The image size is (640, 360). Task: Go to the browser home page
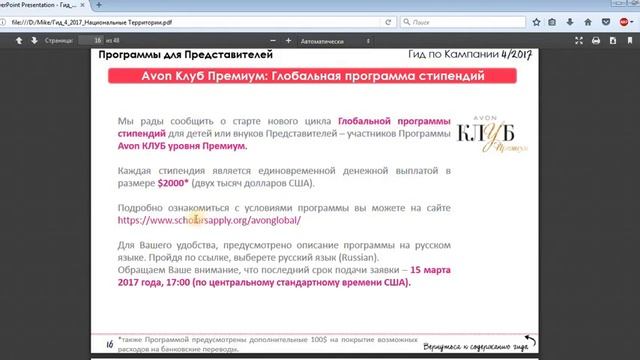[588, 22]
